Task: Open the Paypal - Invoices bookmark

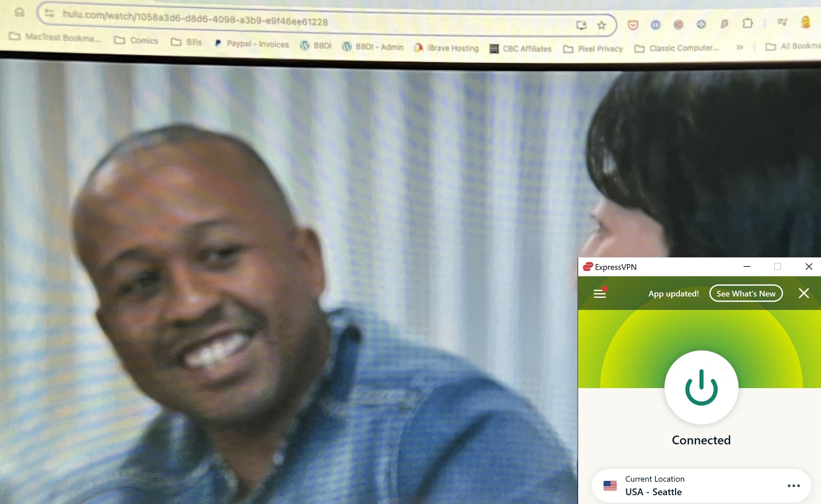Action: pos(251,44)
